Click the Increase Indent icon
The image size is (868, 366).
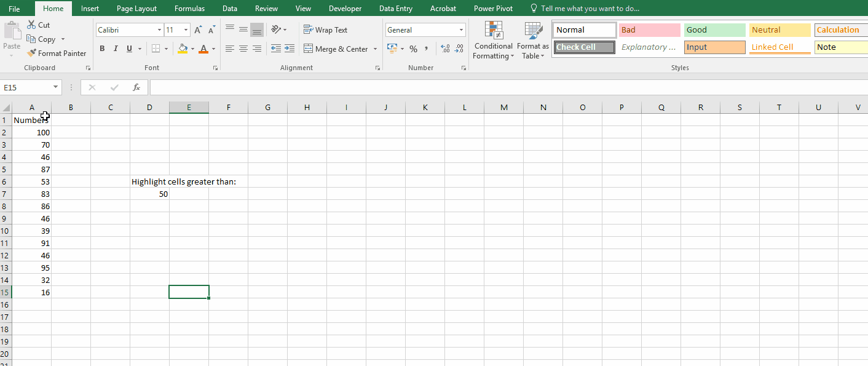tap(288, 49)
